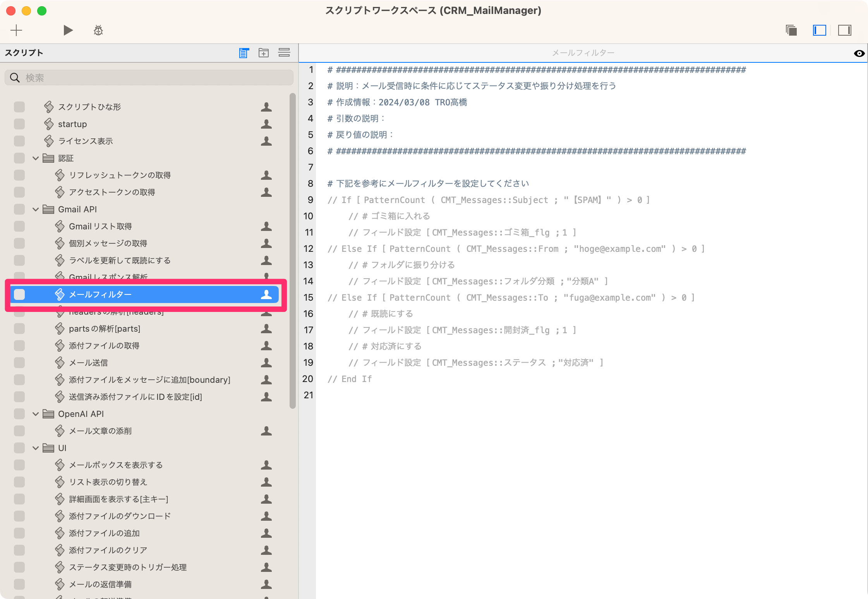
Task: Click the magnifier icon in the search field
Action: click(15, 77)
